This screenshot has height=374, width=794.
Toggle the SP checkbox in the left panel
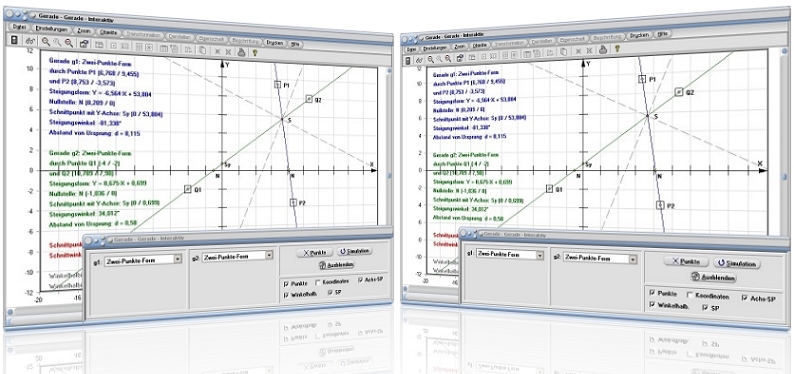(331, 292)
